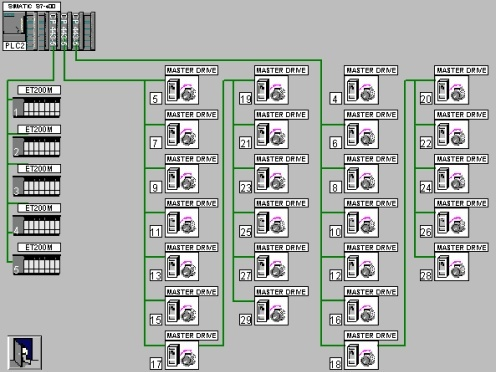Select ET200M station 2 module
Screen dimensions: 496x372
pos(36,146)
